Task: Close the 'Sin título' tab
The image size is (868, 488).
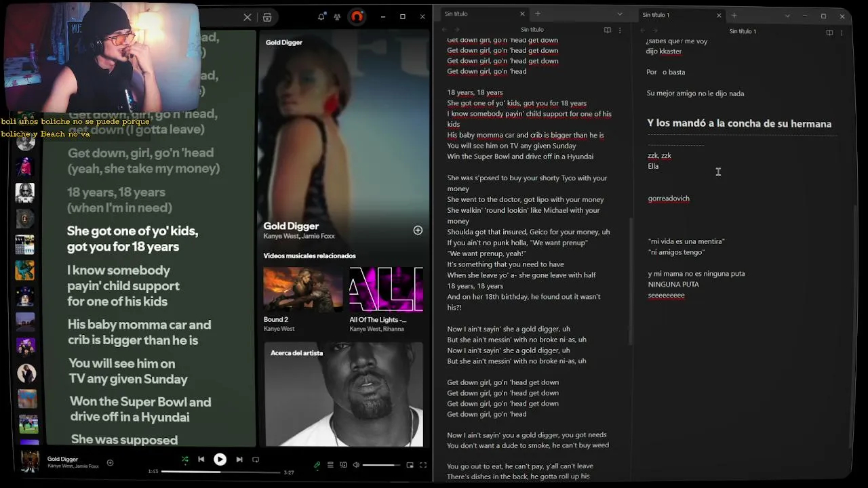Action: click(x=522, y=14)
